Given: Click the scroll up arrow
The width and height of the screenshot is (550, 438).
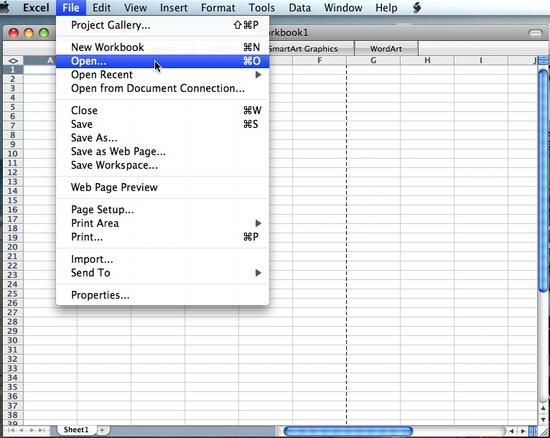Looking at the screenshot, I should click(543, 409).
